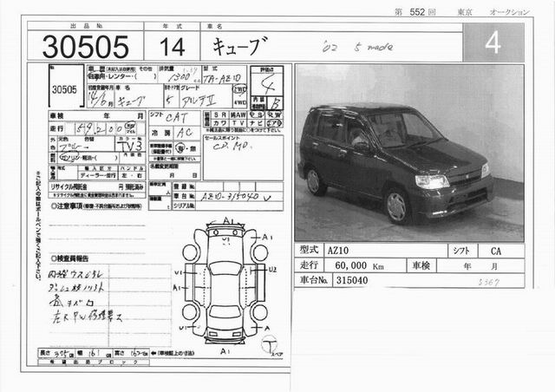Viewport: 555px width, 392px height.
Task: Click the first inspector note about 内装
Action: tap(75, 274)
